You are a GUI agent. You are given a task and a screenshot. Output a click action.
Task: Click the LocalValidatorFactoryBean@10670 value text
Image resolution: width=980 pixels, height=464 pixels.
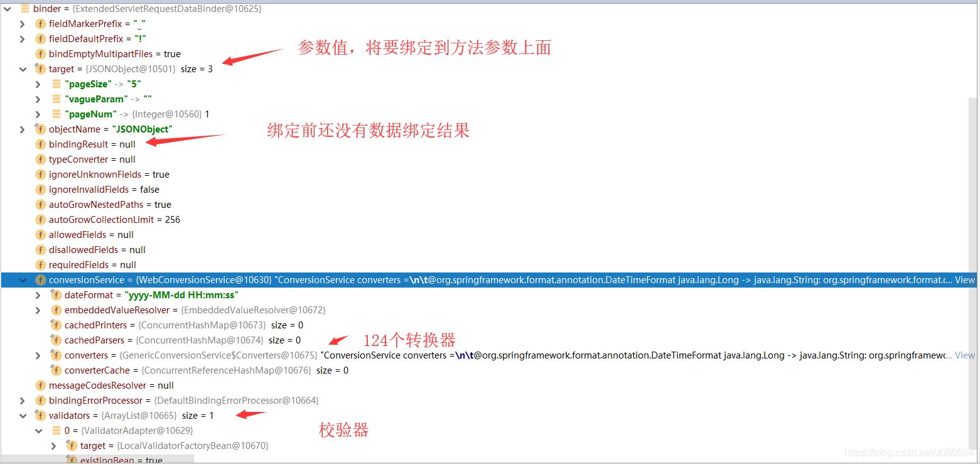coord(193,446)
